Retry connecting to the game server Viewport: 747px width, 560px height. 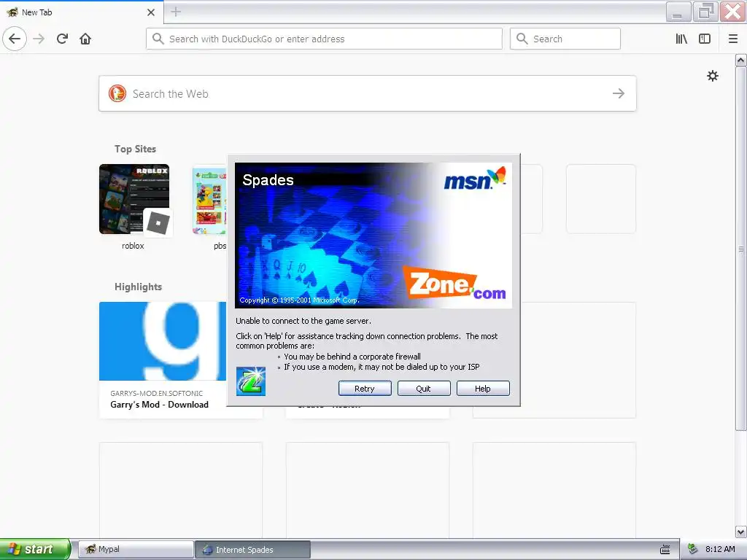(365, 389)
